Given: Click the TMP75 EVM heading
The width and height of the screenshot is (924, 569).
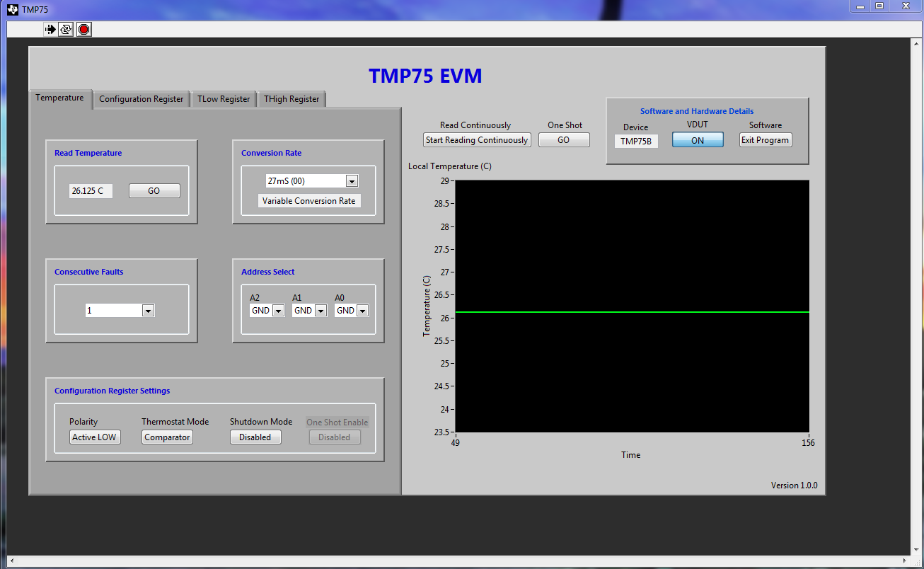Looking at the screenshot, I should [x=425, y=76].
